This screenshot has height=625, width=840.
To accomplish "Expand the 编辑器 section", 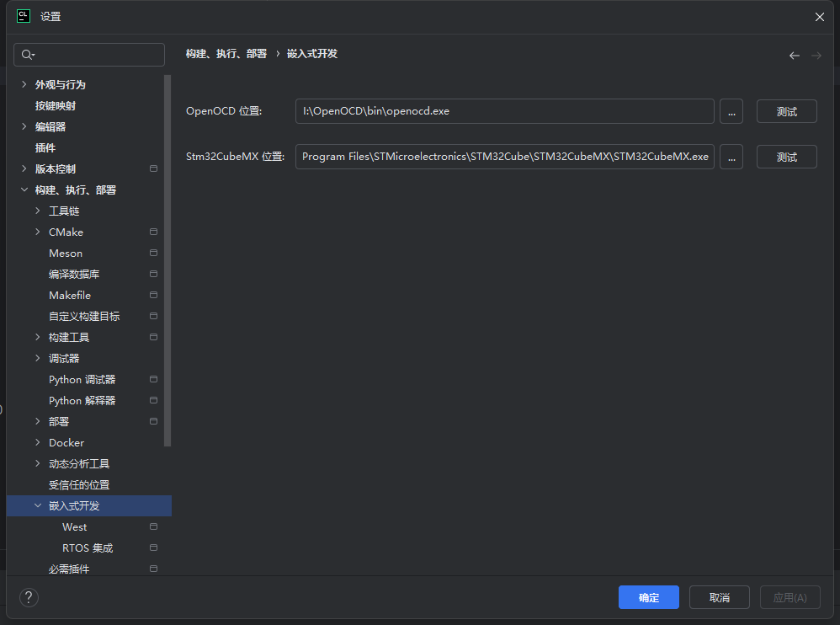I will click(x=24, y=126).
